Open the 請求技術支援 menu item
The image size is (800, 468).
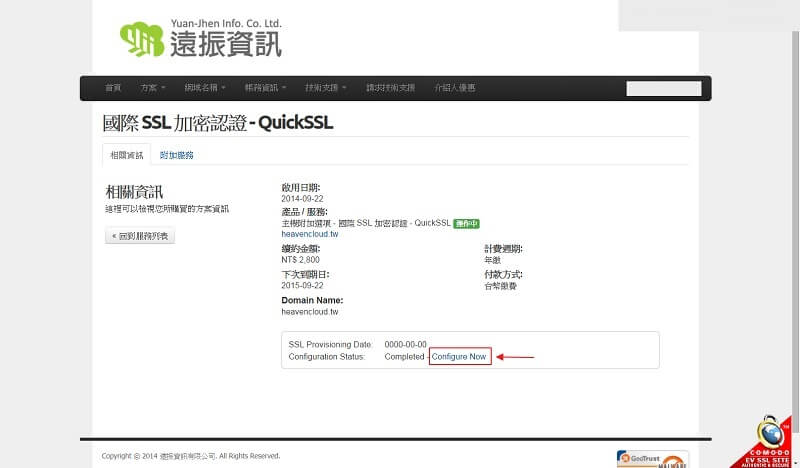pyautogui.click(x=390, y=88)
